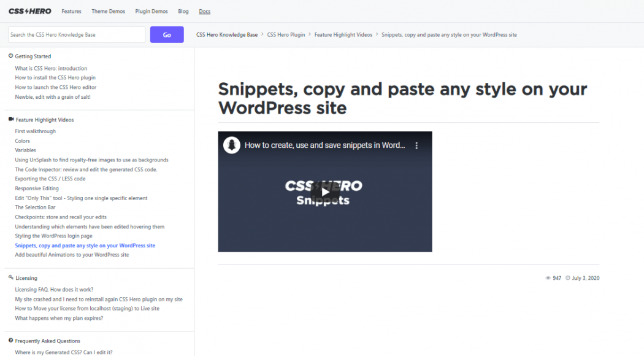Click the Licensing key icon

click(11, 277)
